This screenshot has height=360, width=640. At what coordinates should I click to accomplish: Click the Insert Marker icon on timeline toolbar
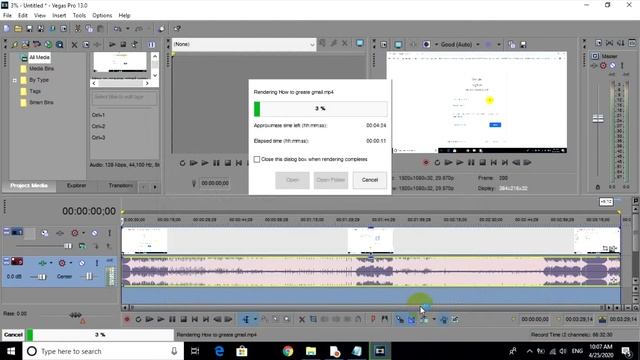coord(373,319)
